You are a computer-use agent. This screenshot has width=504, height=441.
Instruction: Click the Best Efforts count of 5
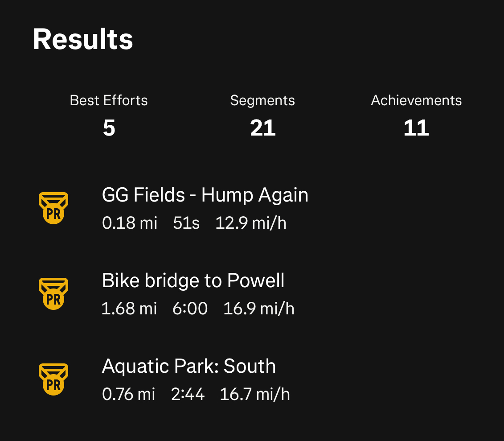tap(109, 128)
